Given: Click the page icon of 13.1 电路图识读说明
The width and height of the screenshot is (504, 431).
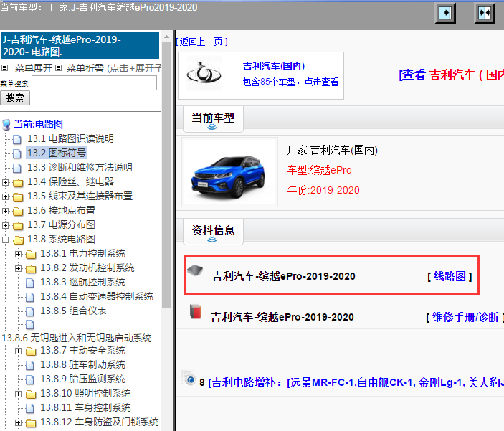Looking at the screenshot, I should [x=17, y=139].
